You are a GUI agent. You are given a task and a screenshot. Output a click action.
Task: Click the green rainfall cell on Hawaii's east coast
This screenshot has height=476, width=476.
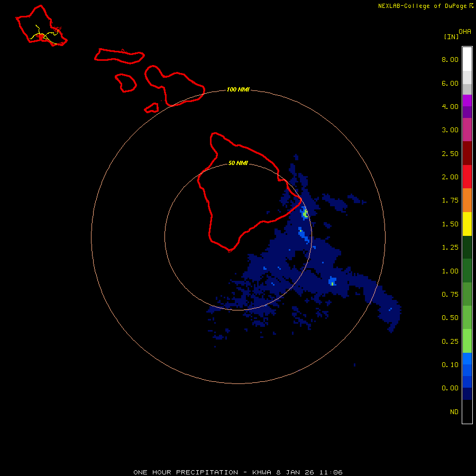point(305,214)
